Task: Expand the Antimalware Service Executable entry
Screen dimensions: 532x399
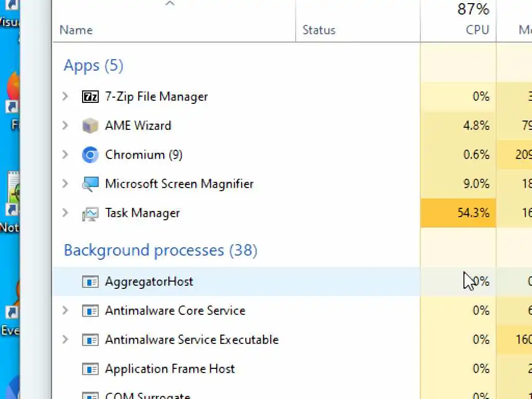Action: 65,340
